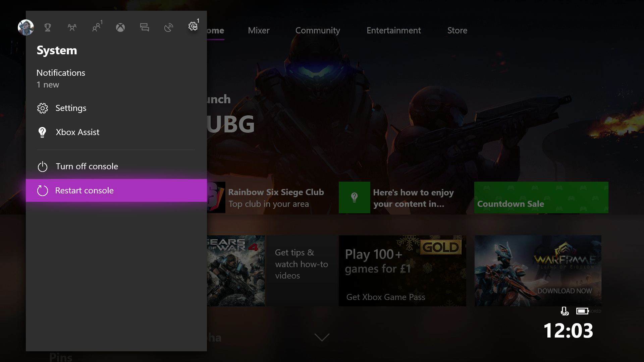Choose Turn off console
This screenshot has height=362, width=644.
pyautogui.click(x=87, y=166)
